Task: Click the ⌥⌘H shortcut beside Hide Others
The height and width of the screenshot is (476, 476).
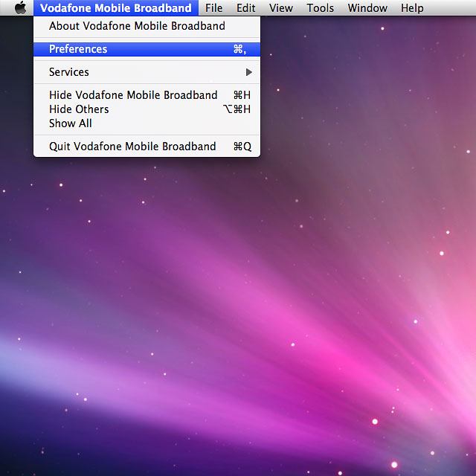Action: tap(237, 109)
